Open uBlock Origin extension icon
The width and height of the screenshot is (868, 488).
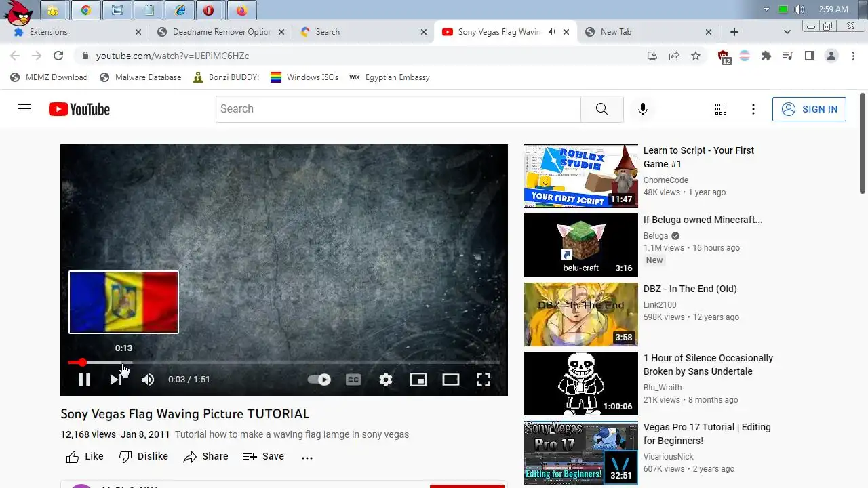(x=724, y=57)
